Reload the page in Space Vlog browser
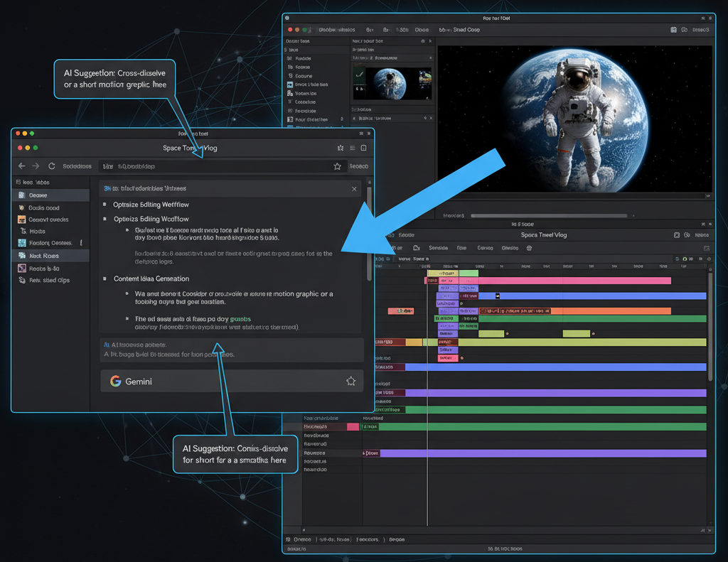This screenshot has width=728, height=562. click(51, 166)
